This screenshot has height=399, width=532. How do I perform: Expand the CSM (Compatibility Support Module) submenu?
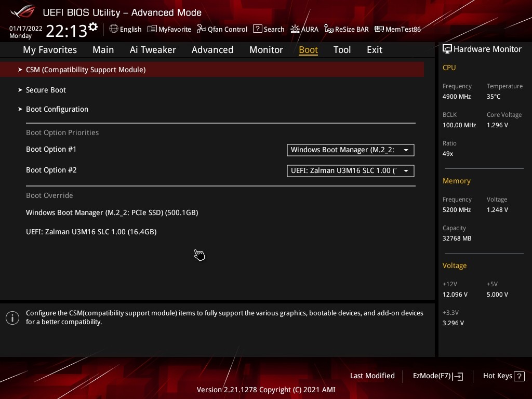tap(86, 70)
